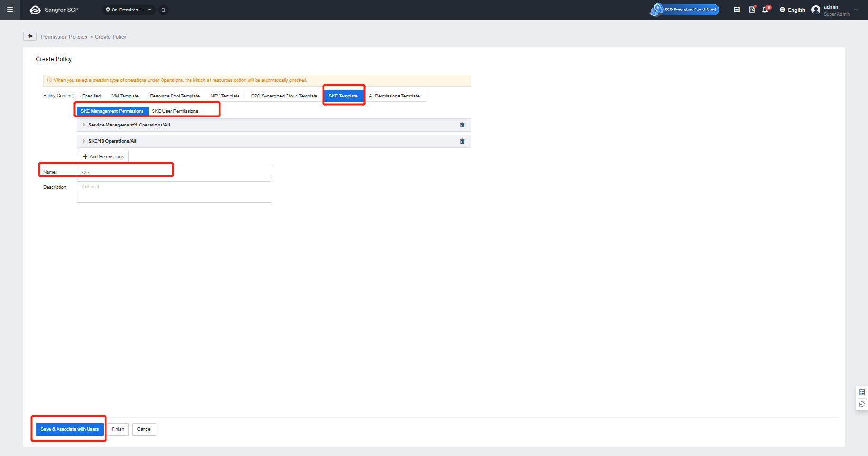Viewport: 868px width, 456px height.
Task: Click the info icon in orange notice
Action: coord(49,80)
